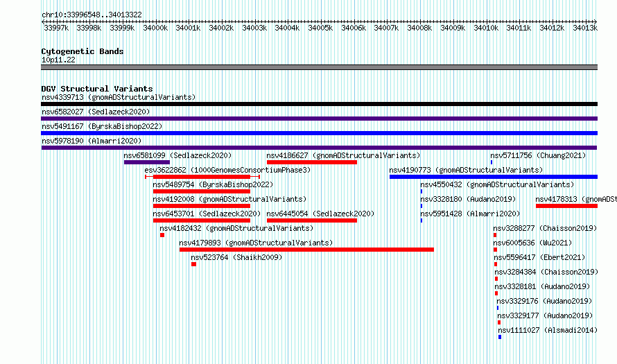Open the nsv1111027 (Alsmadi2014) label
Screen dimensions: 617x364
pyautogui.click(x=548, y=330)
